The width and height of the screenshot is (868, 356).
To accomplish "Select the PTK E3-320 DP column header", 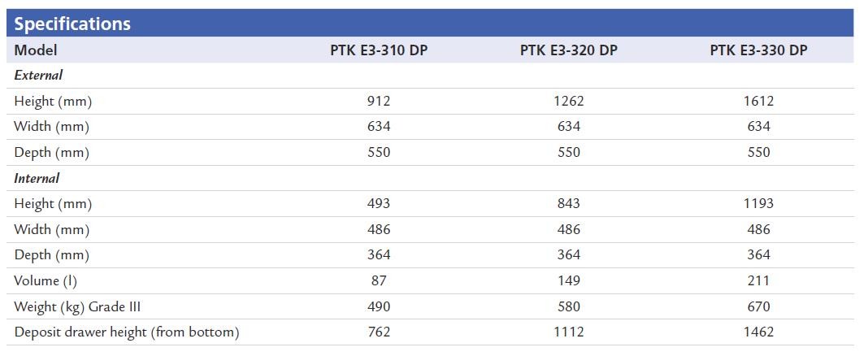I will [569, 50].
